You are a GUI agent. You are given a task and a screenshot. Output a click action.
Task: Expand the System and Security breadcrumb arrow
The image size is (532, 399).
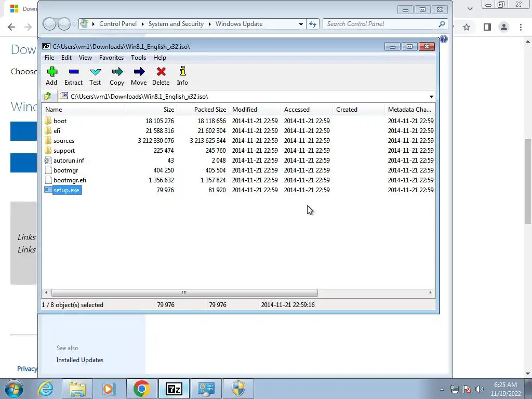pyautogui.click(x=210, y=24)
